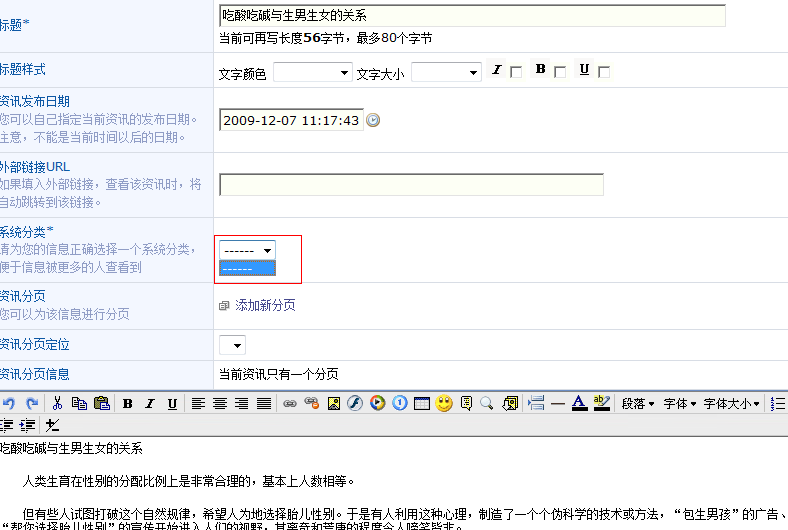Insert hyperlink with chain icon
The height and width of the screenshot is (530, 788).
coord(289,403)
